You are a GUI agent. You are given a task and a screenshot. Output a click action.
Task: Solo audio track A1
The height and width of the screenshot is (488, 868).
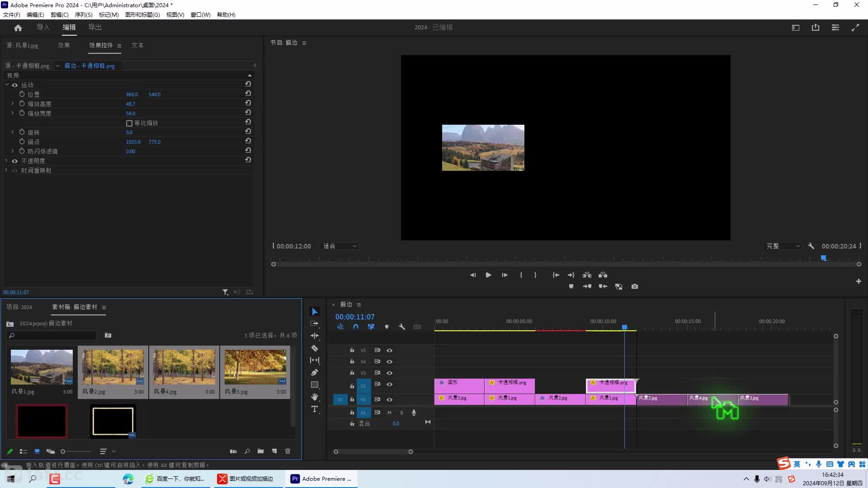click(x=401, y=413)
